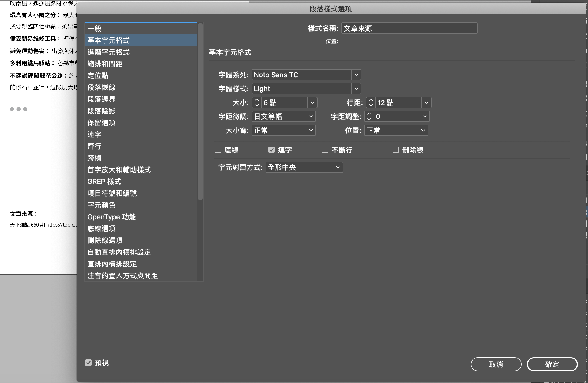
Task: Click the 確定 OK button
Action: click(x=552, y=364)
